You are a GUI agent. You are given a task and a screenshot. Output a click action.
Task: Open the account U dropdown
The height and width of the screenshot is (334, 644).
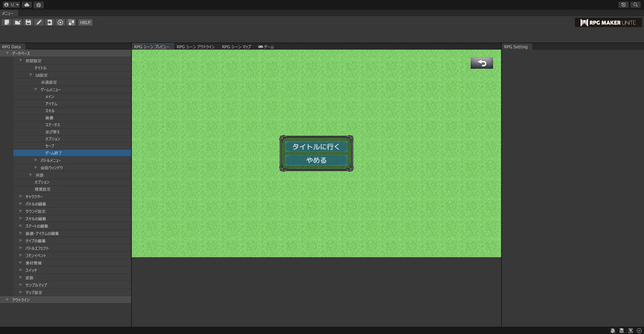(11, 5)
